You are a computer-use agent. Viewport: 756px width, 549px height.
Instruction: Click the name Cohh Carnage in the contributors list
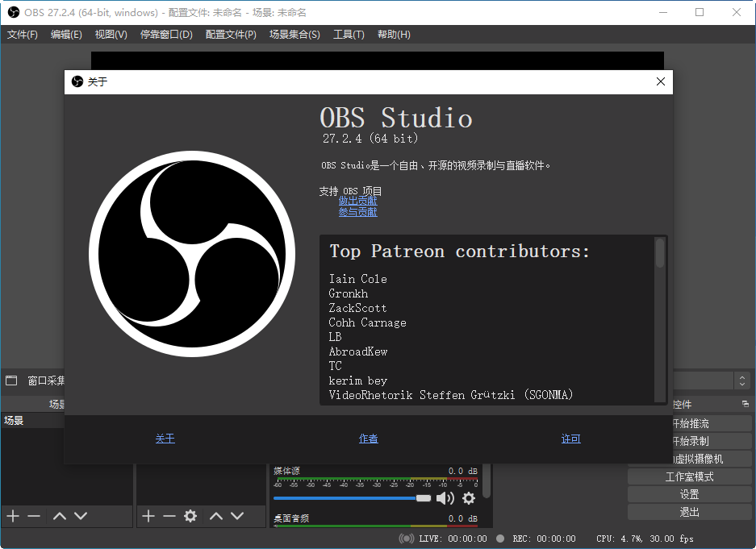coord(367,322)
